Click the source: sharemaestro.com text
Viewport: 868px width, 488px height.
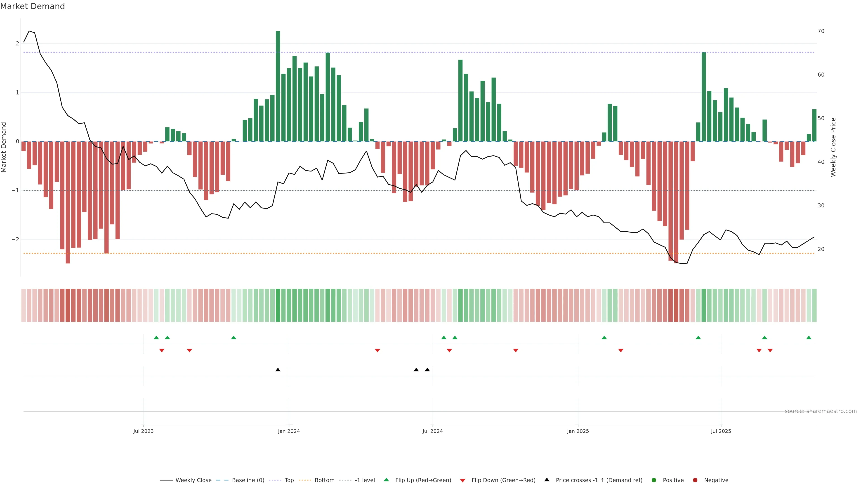tap(821, 411)
